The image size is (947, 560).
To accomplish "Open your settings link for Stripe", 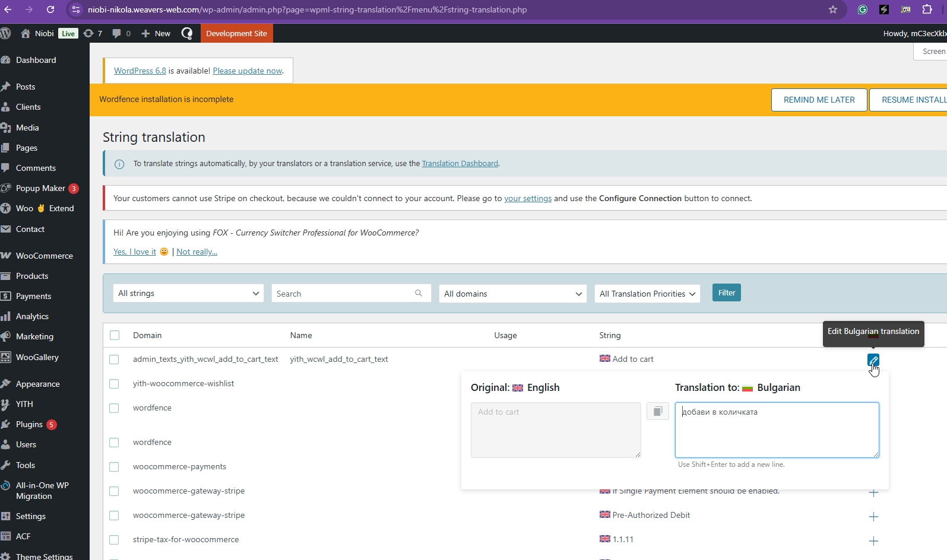I will 528,198.
